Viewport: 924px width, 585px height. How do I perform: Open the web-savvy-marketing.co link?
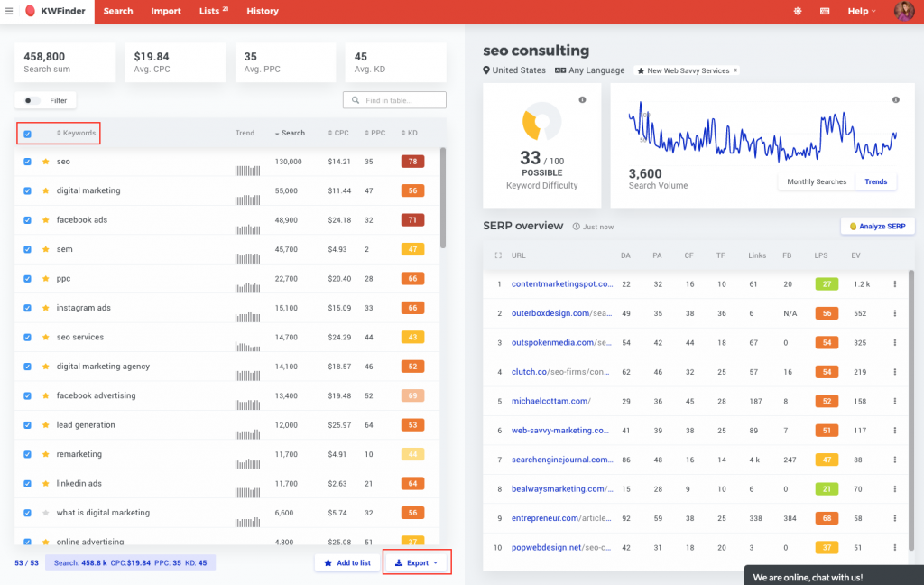click(560, 431)
